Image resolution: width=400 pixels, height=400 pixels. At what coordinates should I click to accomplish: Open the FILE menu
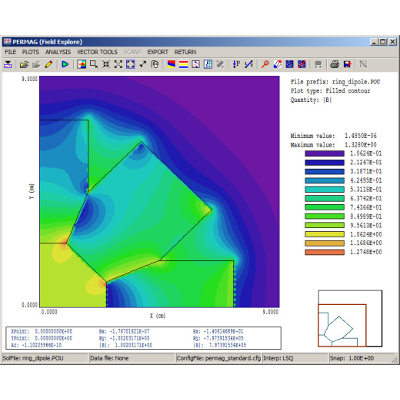pos(10,52)
